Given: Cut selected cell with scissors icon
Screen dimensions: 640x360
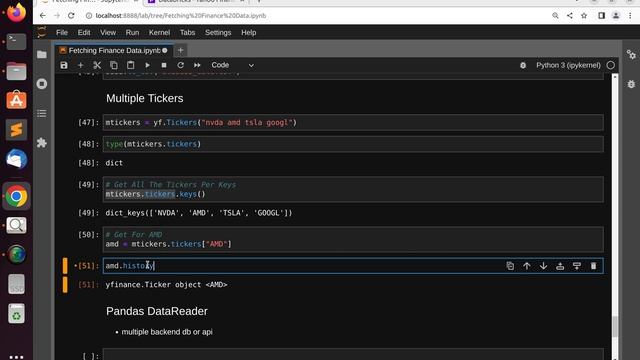Looking at the screenshot, I should click(x=97, y=65).
